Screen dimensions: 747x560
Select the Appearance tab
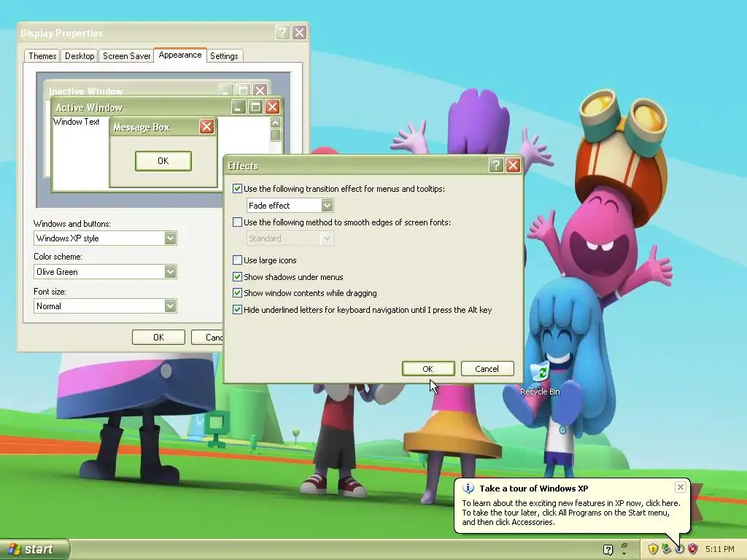click(x=180, y=55)
